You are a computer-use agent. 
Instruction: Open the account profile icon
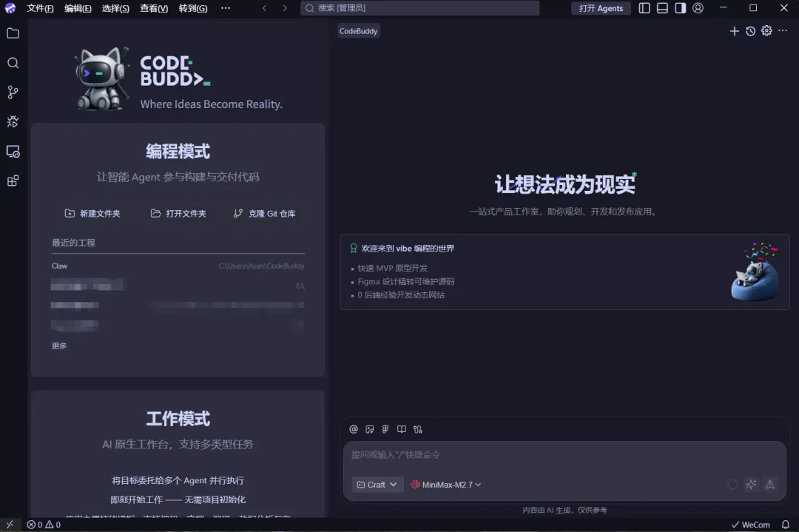[x=698, y=8]
